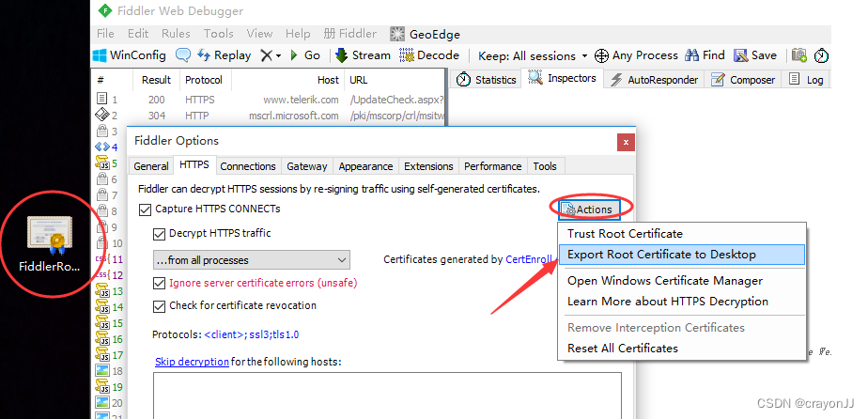This screenshot has width=868, height=419.
Task: Open the Gateway options tab
Action: pyautogui.click(x=306, y=166)
